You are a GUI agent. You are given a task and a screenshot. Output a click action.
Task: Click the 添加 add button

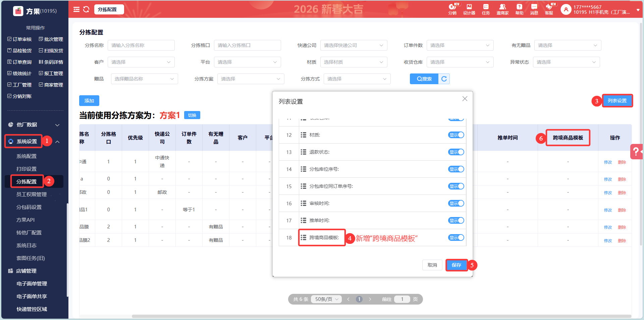coord(89,101)
